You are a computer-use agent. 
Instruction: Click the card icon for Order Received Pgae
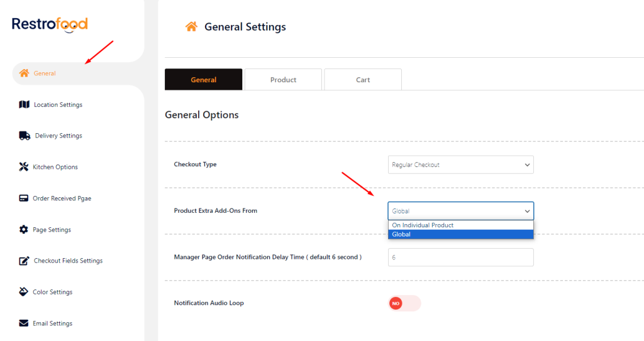[24, 198]
